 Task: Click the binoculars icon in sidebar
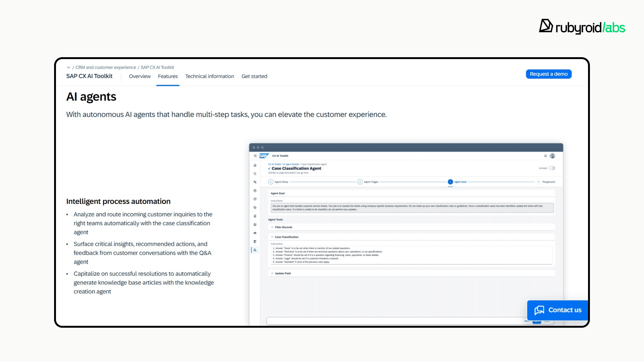tap(255, 233)
